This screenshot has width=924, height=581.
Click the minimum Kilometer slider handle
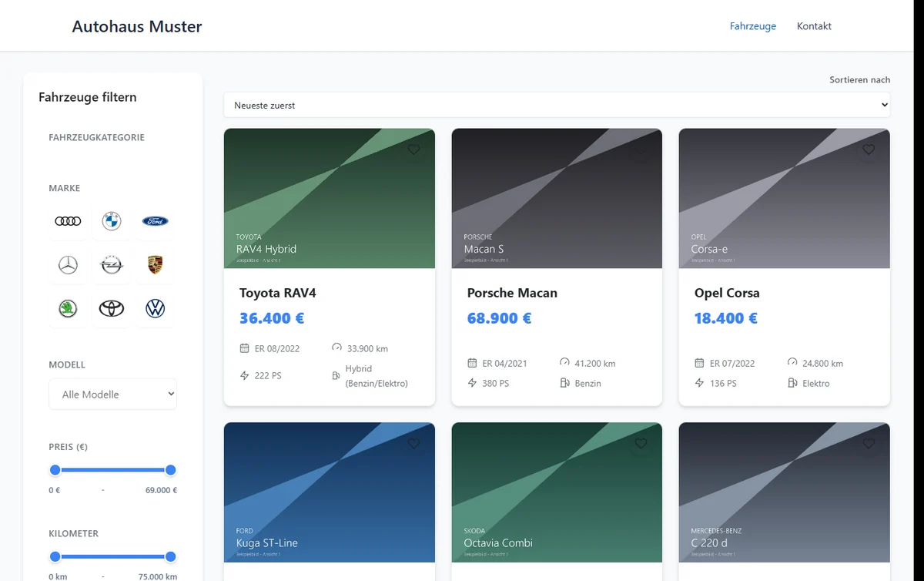pyautogui.click(x=55, y=556)
